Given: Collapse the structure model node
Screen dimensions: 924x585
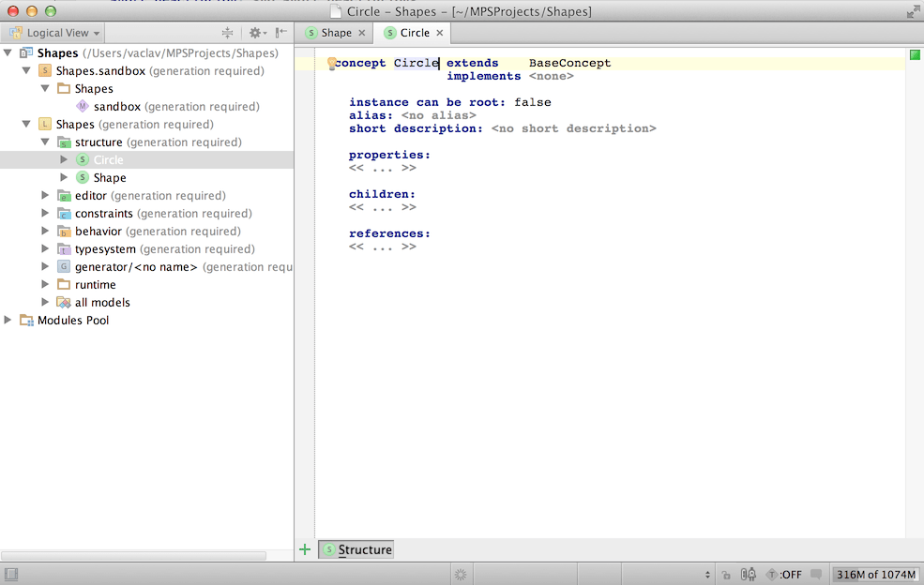Looking at the screenshot, I should point(45,142).
